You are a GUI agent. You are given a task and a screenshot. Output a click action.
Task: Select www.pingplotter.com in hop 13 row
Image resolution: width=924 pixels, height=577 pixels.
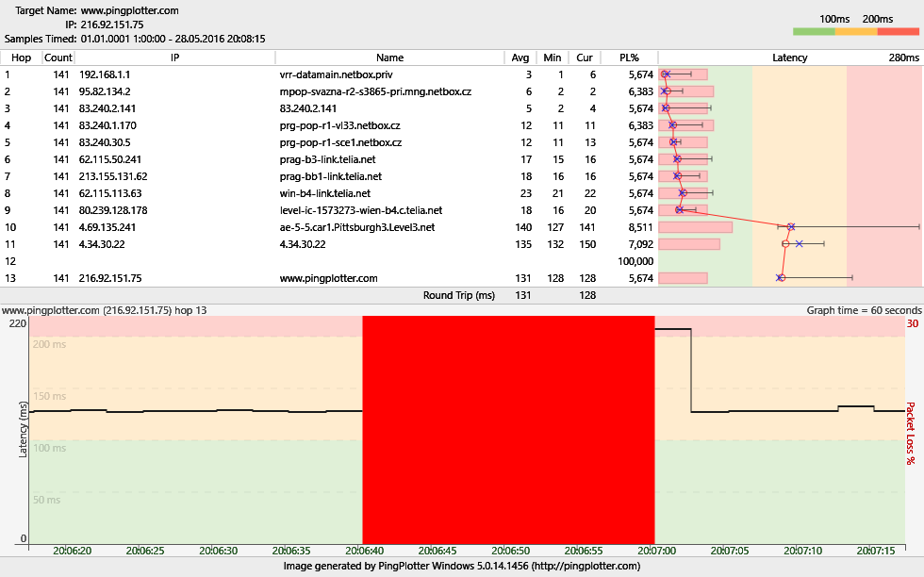[329, 279]
